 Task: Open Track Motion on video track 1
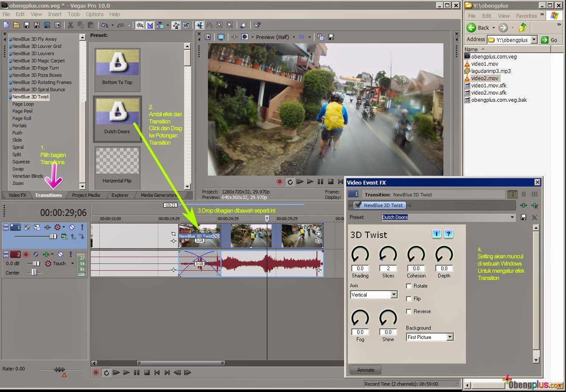37,227
